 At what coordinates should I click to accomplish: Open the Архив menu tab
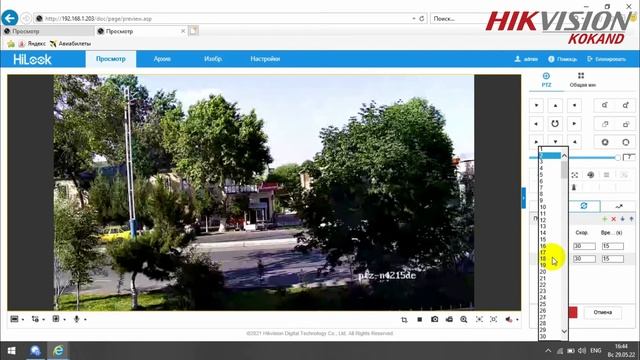[162, 59]
